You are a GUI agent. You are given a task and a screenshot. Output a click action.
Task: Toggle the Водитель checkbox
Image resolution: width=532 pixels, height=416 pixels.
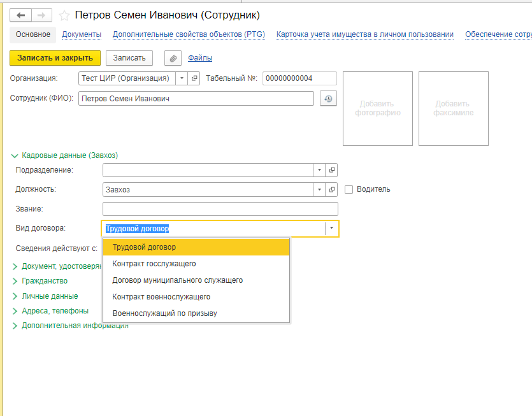[349, 189]
